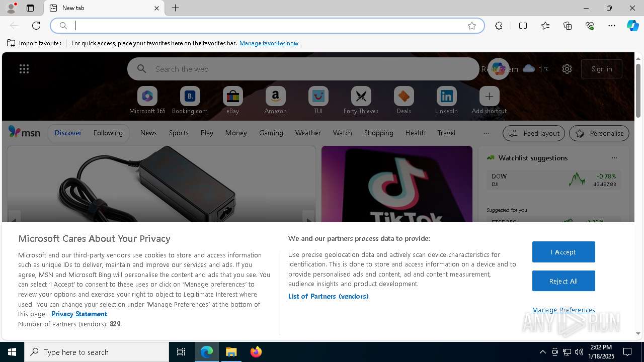Open the Watch menu item
This screenshot has height=362, width=644.
343,133
